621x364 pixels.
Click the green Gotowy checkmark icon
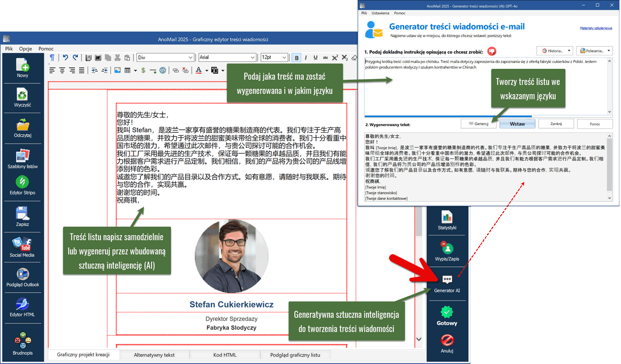coord(447,312)
